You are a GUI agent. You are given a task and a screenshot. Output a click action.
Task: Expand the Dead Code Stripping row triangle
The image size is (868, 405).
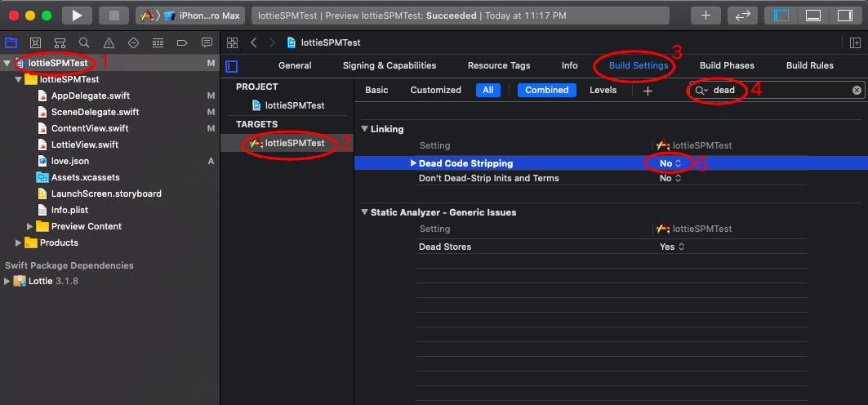[x=413, y=163]
